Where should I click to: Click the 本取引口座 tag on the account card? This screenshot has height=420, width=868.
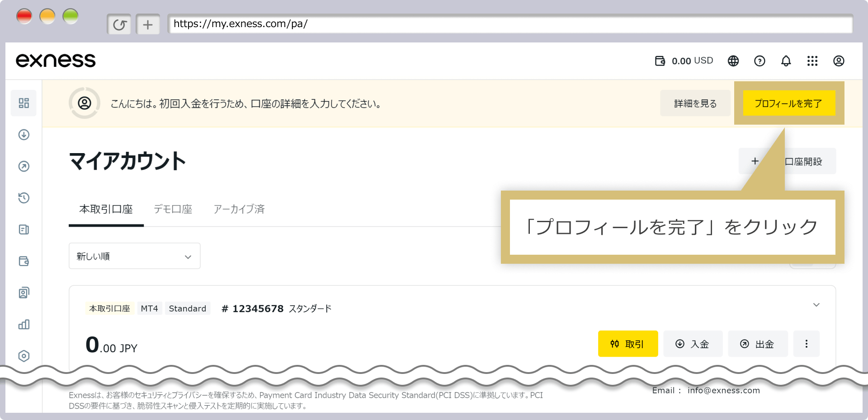pos(109,308)
